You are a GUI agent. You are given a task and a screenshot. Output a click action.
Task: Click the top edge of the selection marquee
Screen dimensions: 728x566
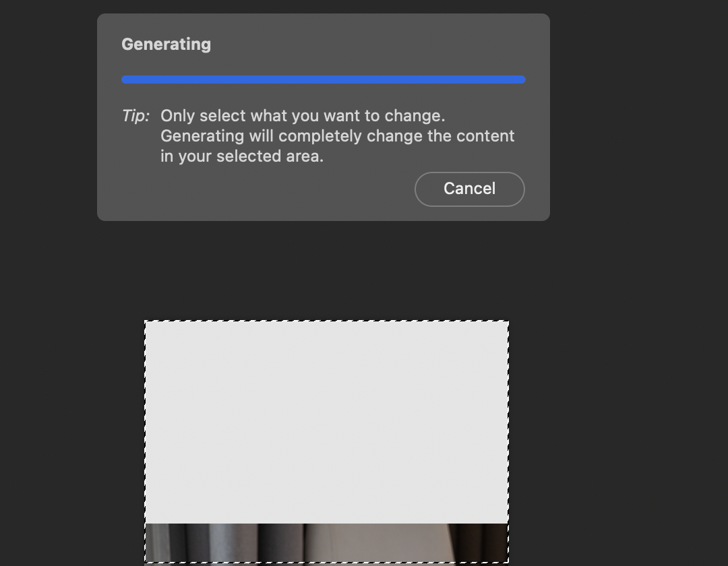326,321
